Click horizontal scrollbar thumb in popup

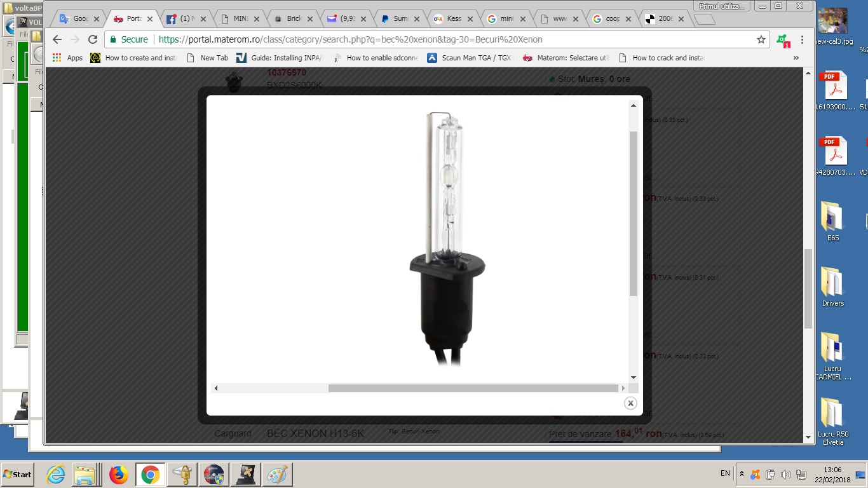click(473, 388)
